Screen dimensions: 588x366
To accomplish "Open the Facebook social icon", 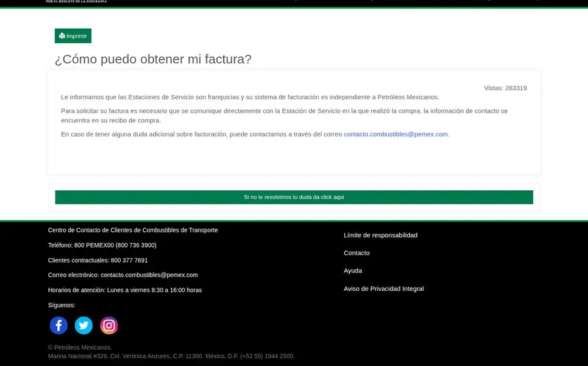I will pyautogui.click(x=59, y=325).
